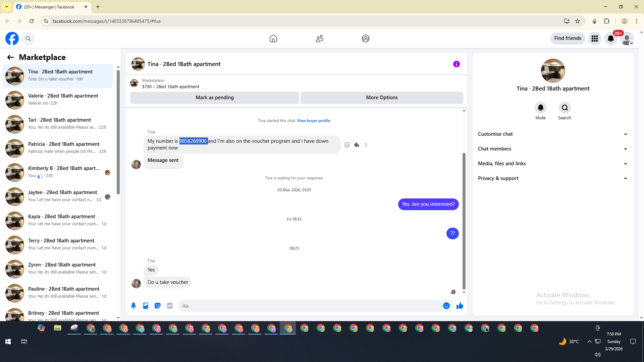Image resolution: width=644 pixels, height=362 pixels.
Task: Show hidden system tray icons
Action: (x=589, y=342)
